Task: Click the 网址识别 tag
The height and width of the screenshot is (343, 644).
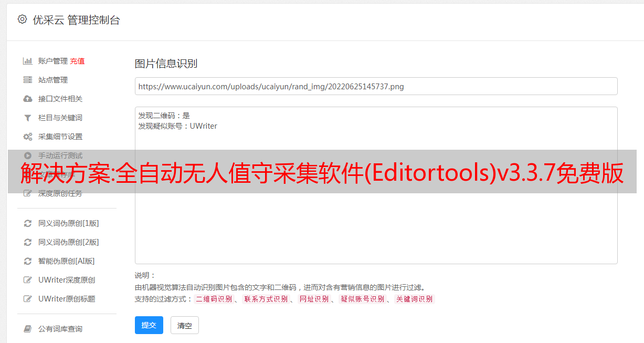Action: pyautogui.click(x=314, y=299)
